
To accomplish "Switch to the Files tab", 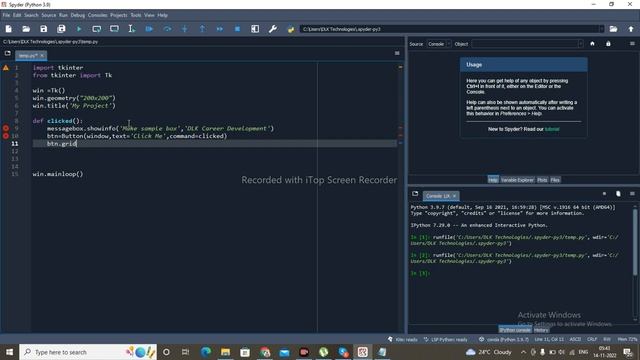I will pyautogui.click(x=555, y=180).
